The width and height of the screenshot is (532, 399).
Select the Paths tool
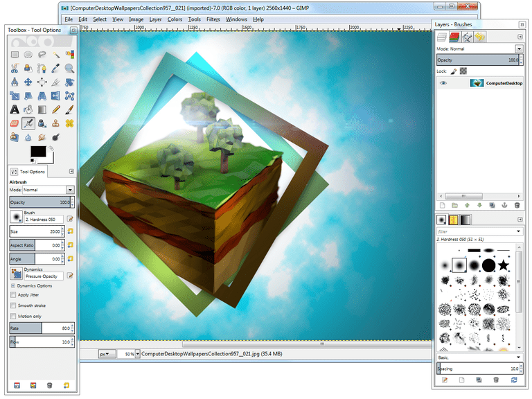tap(42, 69)
